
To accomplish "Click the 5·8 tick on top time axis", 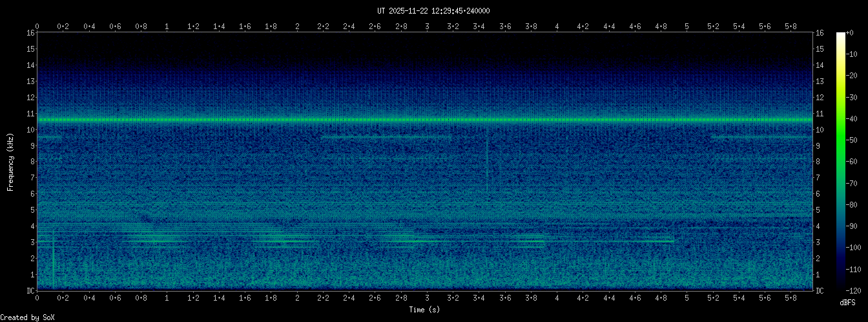I will [x=790, y=27].
